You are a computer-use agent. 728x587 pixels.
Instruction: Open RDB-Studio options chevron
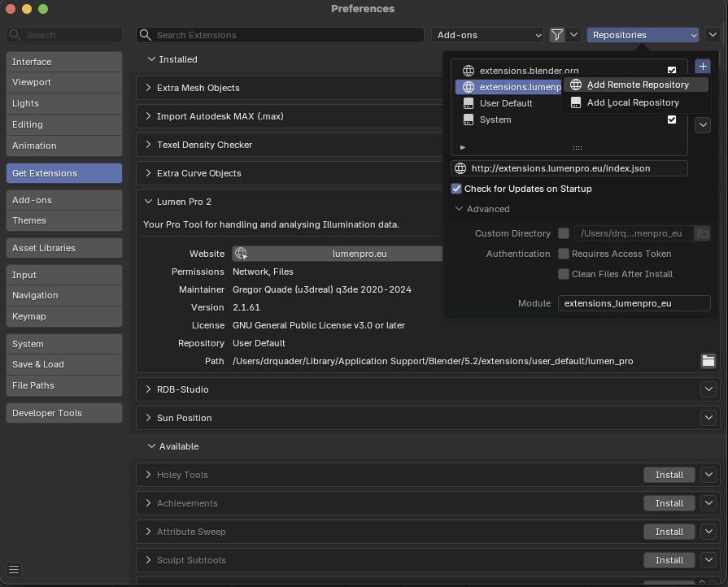pos(708,389)
